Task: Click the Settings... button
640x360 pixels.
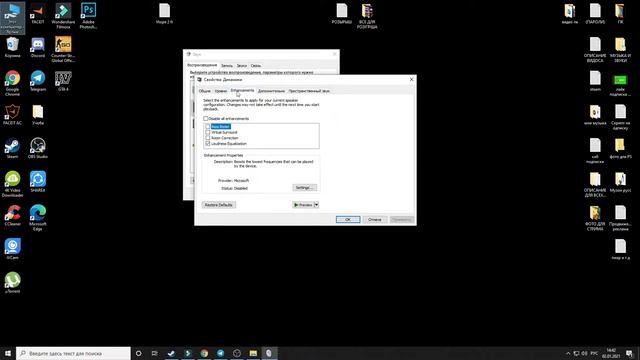Action: (304, 188)
